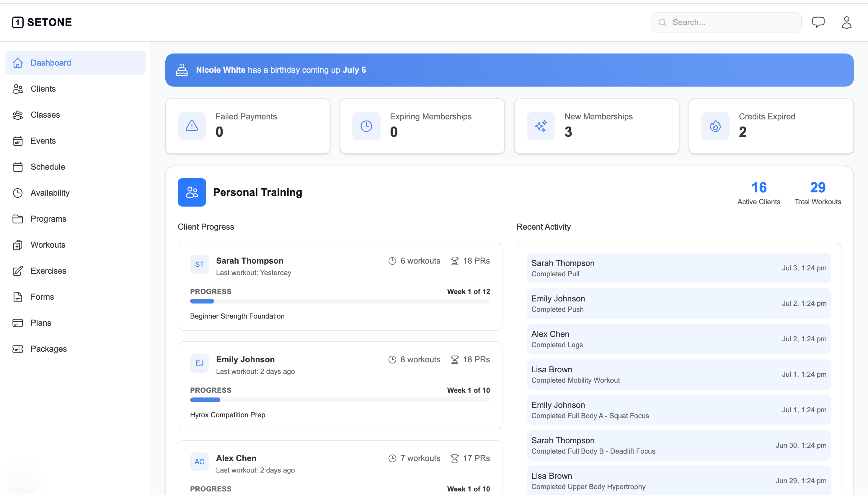Image resolution: width=868 pixels, height=495 pixels.
Task: Click the search magnifier icon
Action: click(x=662, y=22)
